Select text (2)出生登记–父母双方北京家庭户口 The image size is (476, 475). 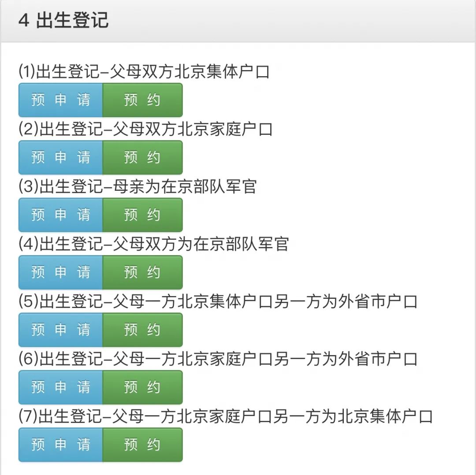145,129
